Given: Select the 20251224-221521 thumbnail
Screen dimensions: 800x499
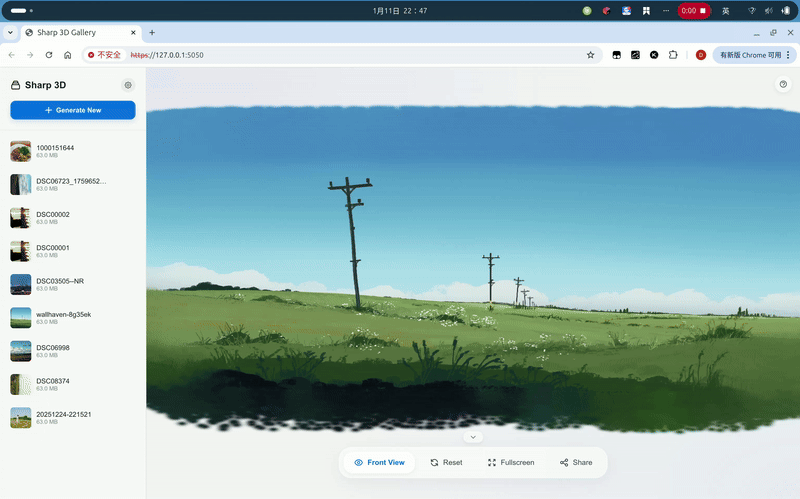Looking at the screenshot, I should tap(20, 418).
